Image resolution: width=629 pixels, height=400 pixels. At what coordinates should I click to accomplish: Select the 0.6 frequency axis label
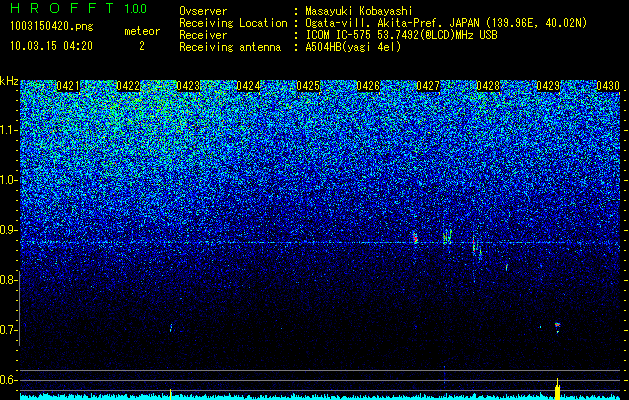[x=7, y=380]
